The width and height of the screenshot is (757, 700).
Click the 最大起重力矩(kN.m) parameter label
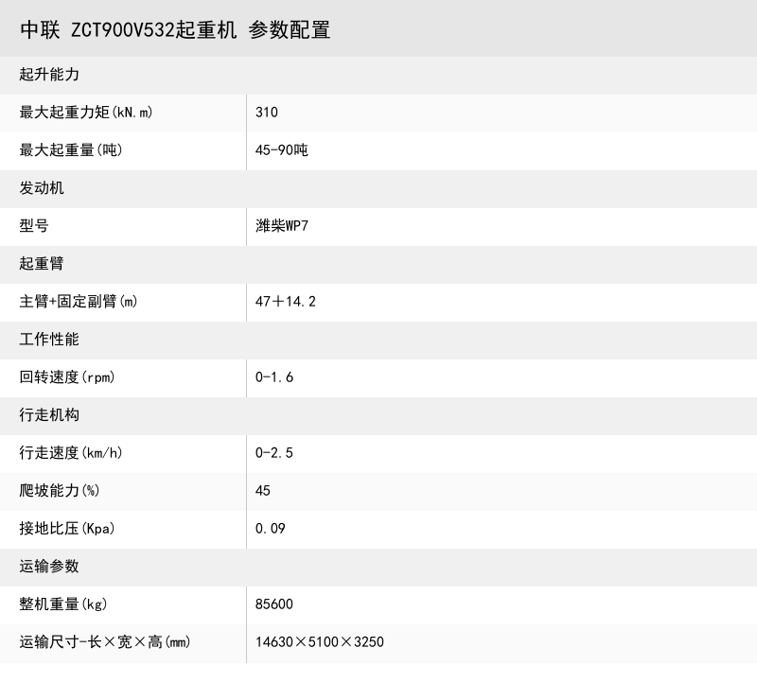point(85,113)
